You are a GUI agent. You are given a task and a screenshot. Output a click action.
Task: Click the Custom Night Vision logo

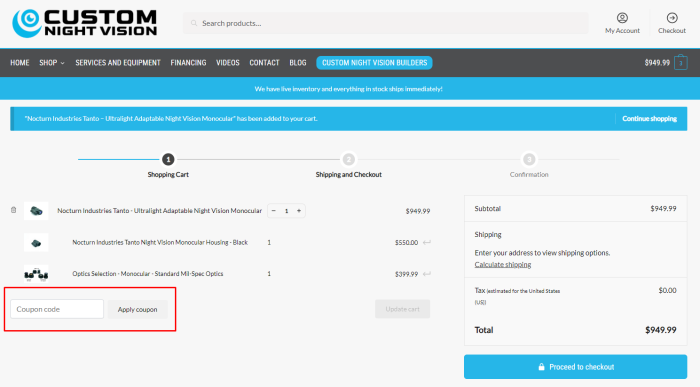click(x=85, y=23)
